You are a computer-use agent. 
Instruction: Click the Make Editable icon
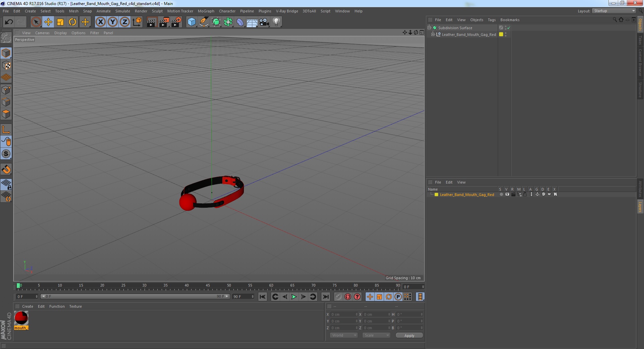6,38
